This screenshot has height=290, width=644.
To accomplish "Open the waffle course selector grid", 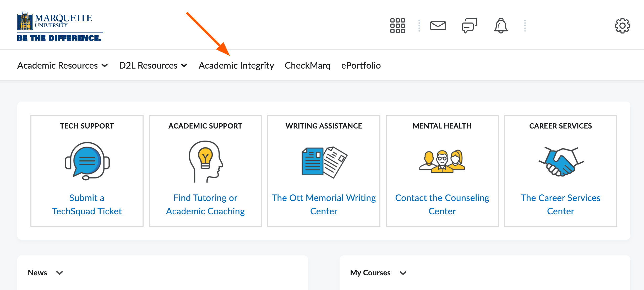I will (x=397, y=25).
